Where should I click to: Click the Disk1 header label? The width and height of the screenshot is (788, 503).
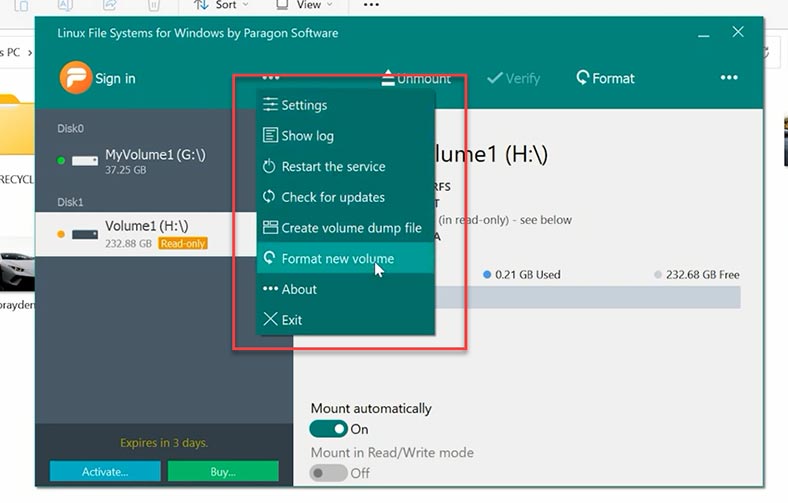click(70, 202)
